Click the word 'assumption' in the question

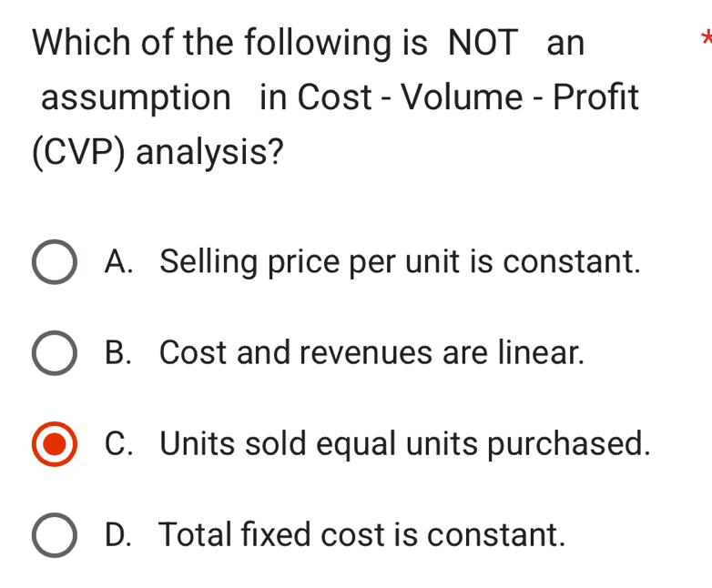click(x=136, y=98)
